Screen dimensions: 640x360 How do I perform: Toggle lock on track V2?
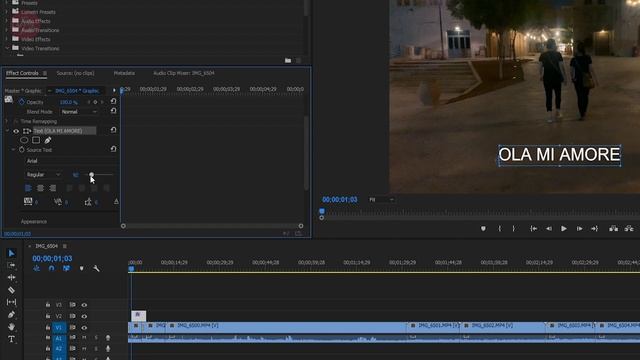click(48, 316)
